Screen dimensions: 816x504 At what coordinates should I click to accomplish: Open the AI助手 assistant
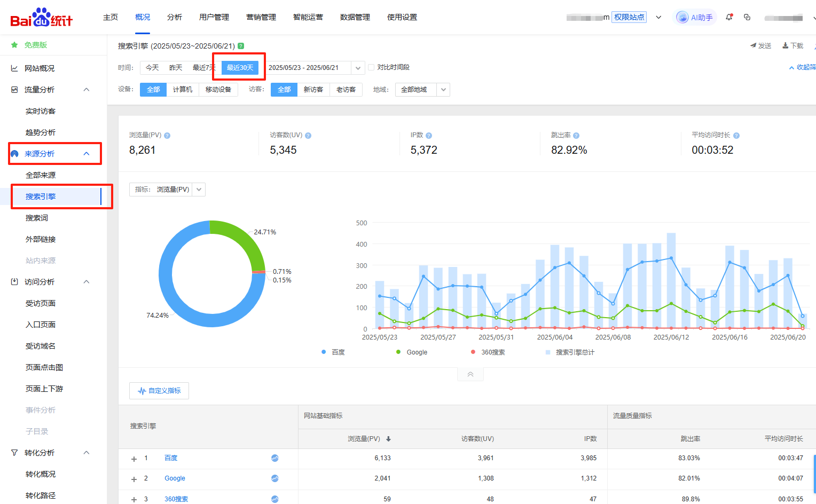click(694, 17)
